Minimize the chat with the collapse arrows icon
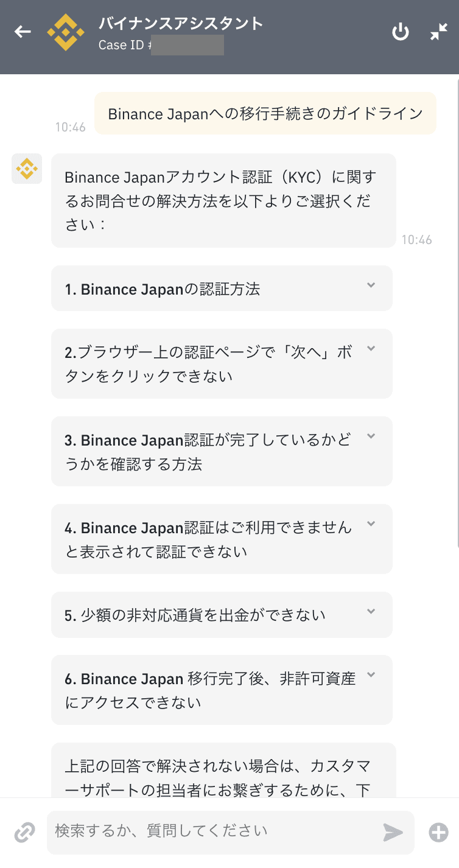This screenshot has height=868, width=459. 439,32
